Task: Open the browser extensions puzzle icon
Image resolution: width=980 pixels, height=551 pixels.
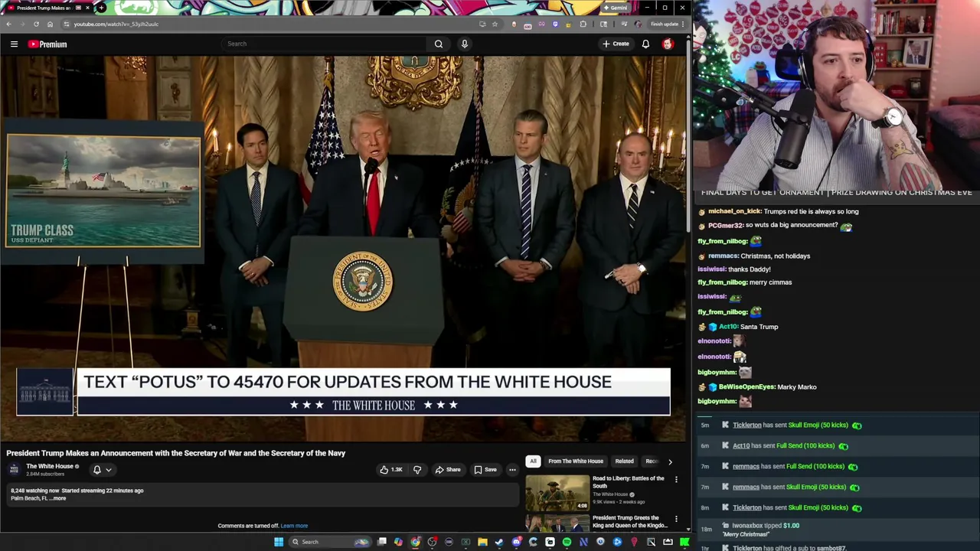Action: point(583,24)
